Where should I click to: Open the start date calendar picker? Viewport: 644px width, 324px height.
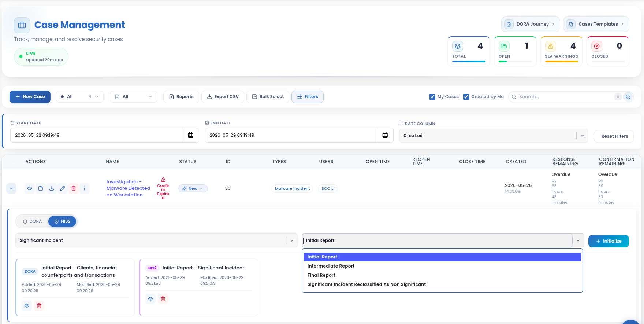coord(191,135)
